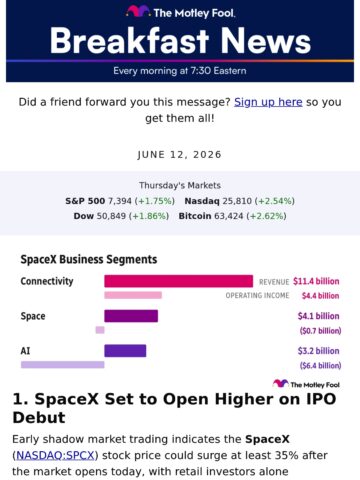Click the Space revenue bar

131,316
